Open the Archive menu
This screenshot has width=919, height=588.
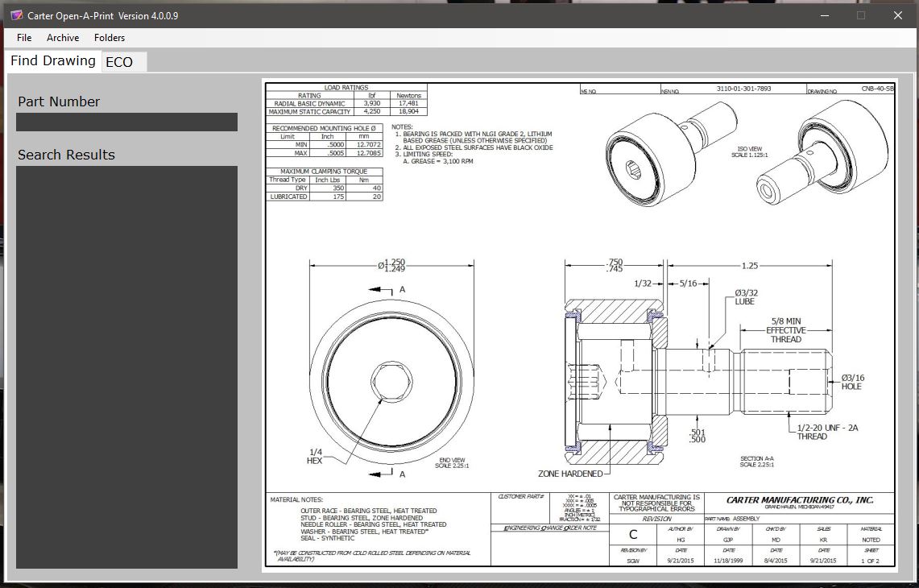63,37
